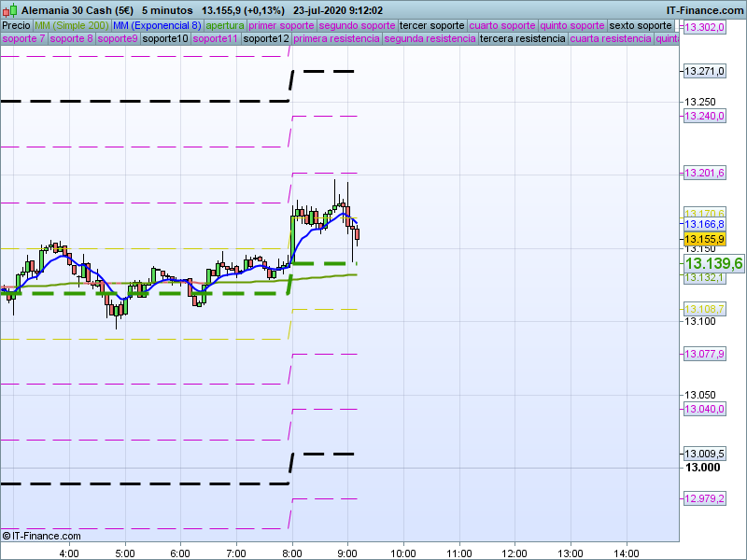
Task: Click the 10:00 time axis label
Action: pyautogui.click(x=403, y=553)
